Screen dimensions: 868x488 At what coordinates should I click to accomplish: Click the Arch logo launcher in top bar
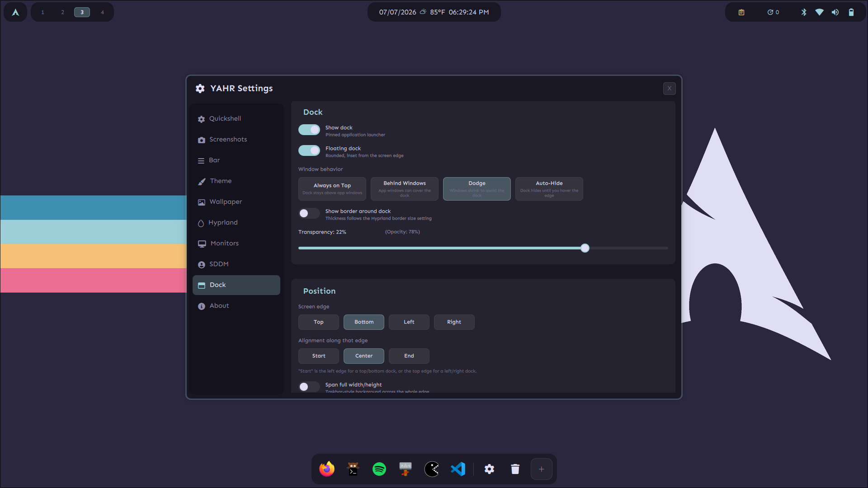pyautogui.click(x=15, y=12)
